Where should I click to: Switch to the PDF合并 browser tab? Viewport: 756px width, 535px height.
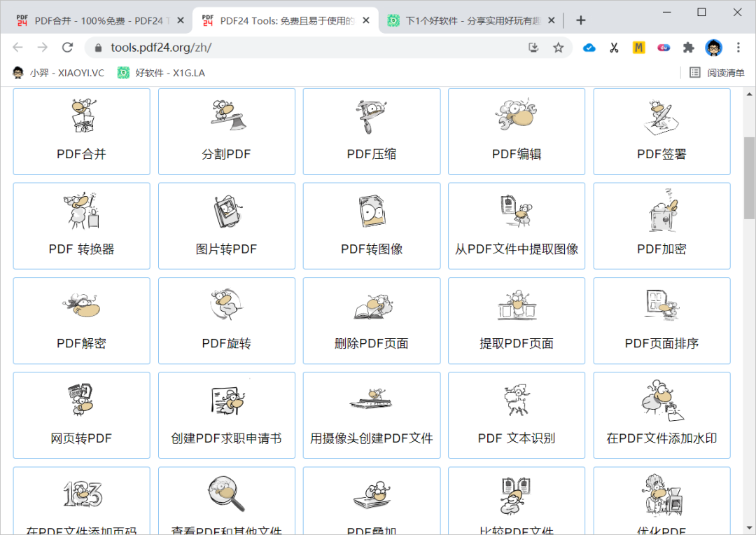tap(99, 20)
